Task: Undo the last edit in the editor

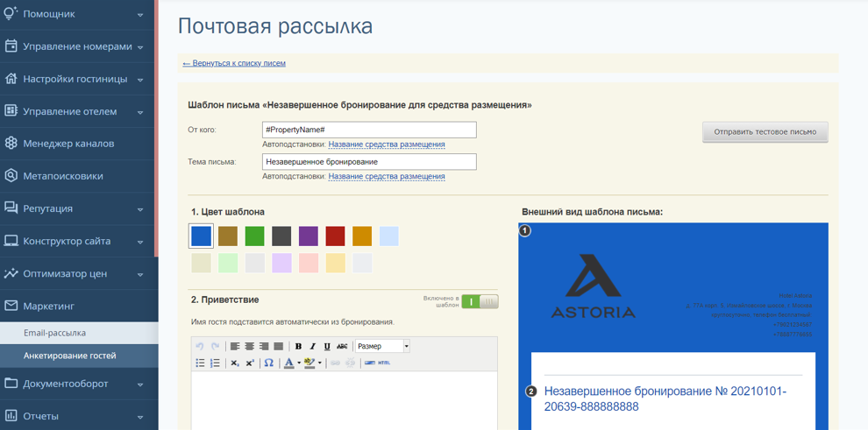Action: tap(200, 346)
